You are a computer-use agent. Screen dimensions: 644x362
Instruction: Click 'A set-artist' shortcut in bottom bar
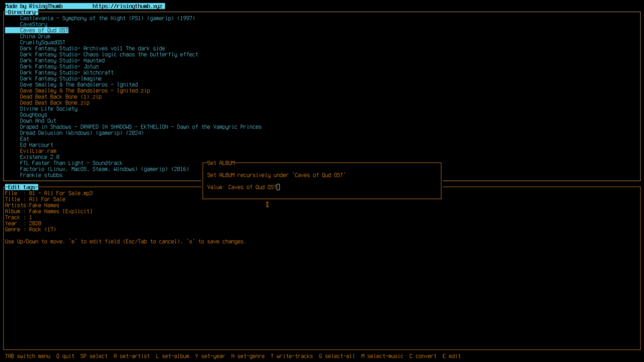pyautogui.click(x=131, y=356)
